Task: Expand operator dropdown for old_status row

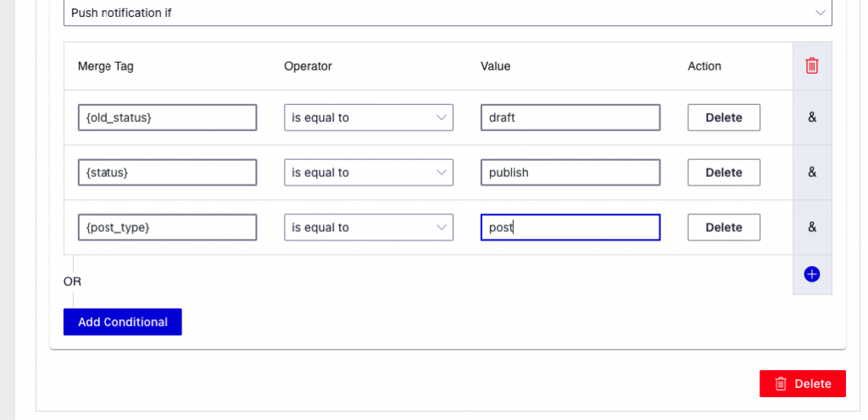Action: pyautogui.click(x=369, y=118)
